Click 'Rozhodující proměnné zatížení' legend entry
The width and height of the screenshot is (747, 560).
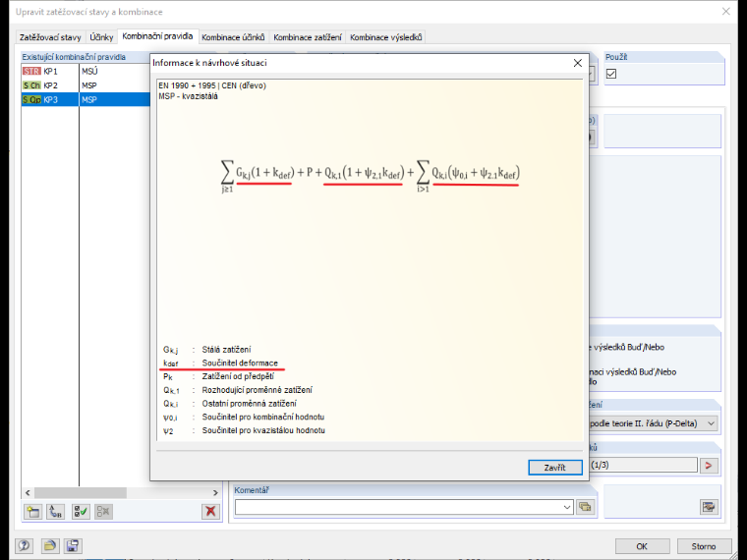pos(258,390)
